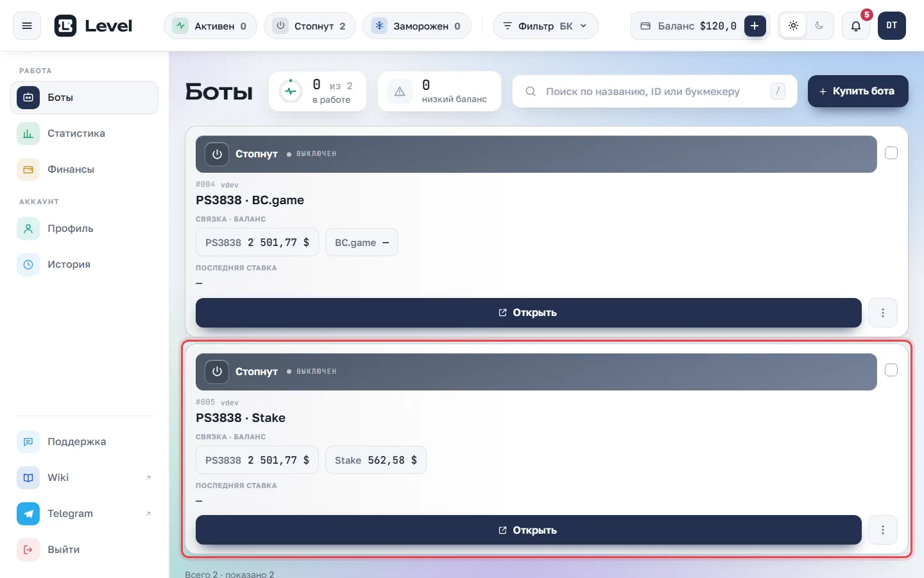
Task: Open История in the sidebar
Action: (84, 265)
